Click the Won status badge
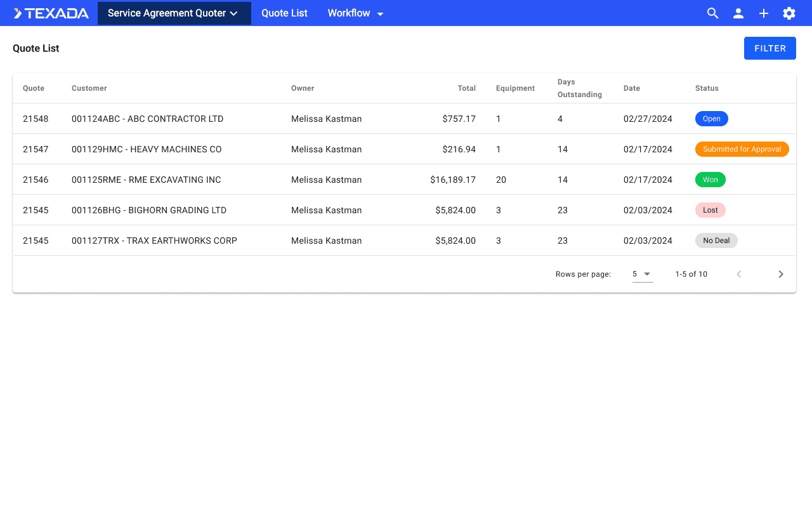This screenshot has width=812, height=528. click(710, 180)
